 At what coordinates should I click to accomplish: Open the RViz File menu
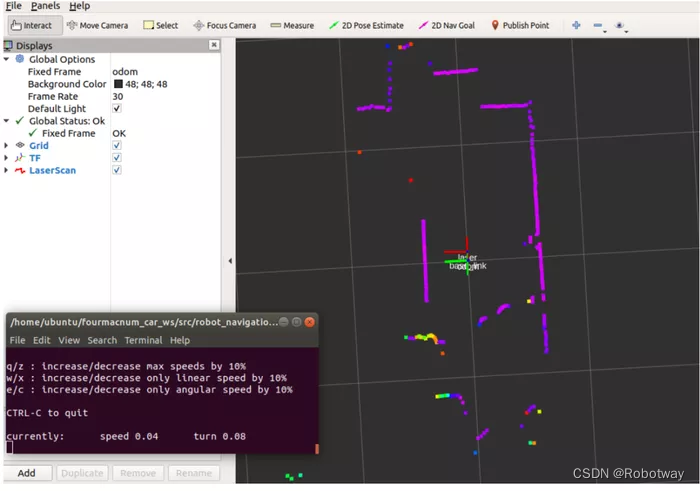(x=13, y=6)
